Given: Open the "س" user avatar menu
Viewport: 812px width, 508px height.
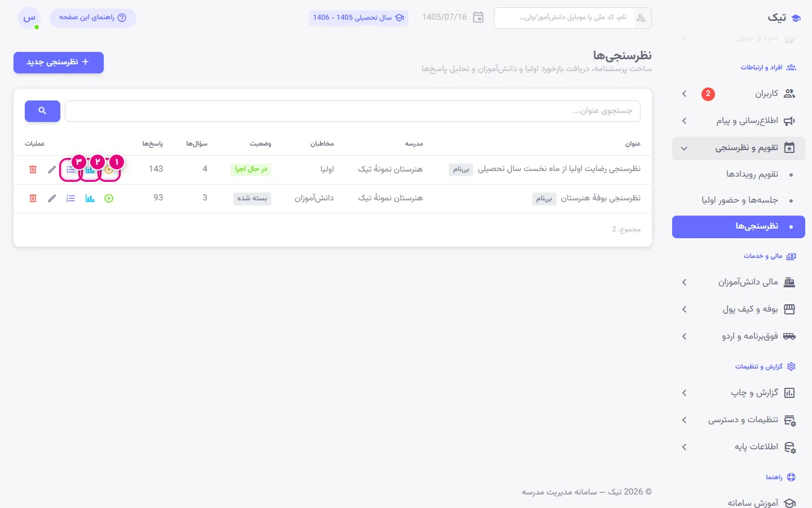Looking at the screenshot, I should pyautogui.click(x=29, y=18).
